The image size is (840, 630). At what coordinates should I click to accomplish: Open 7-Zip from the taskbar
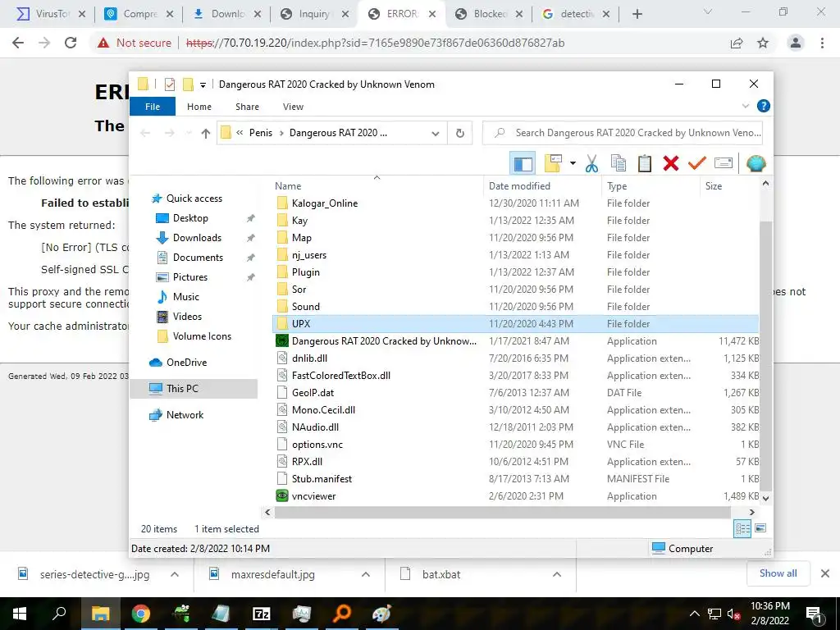261,614
